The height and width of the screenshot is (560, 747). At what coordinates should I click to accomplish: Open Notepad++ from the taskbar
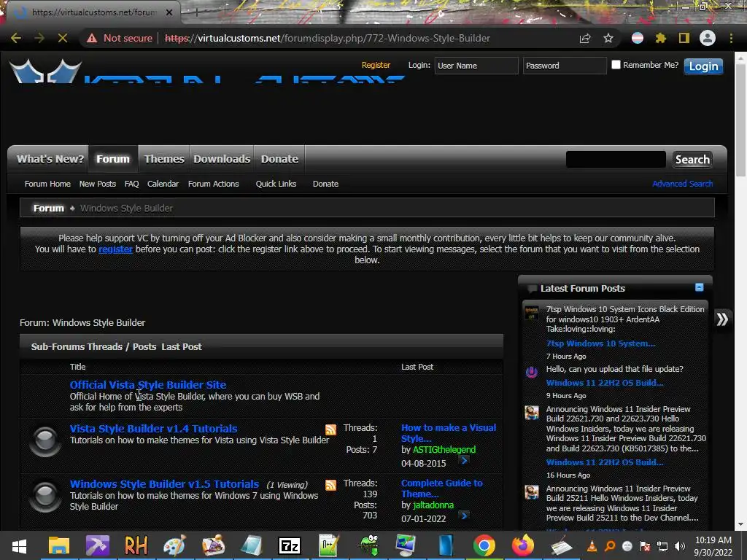tap(329, 545)
